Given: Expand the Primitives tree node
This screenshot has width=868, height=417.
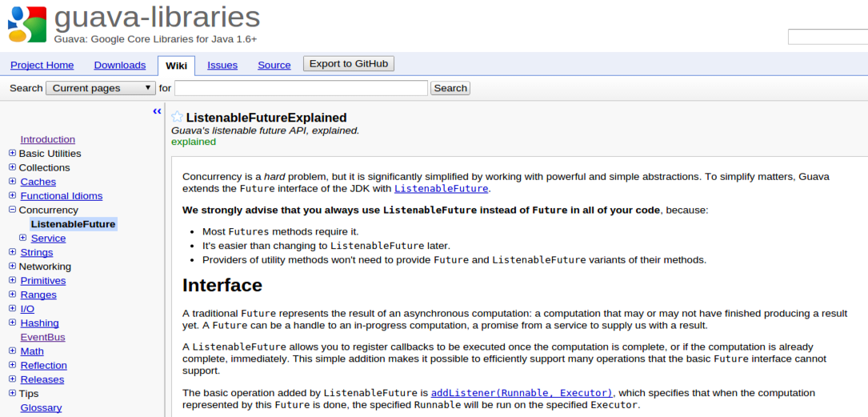Looking at the screenshot, I should [x=12, y=280].
